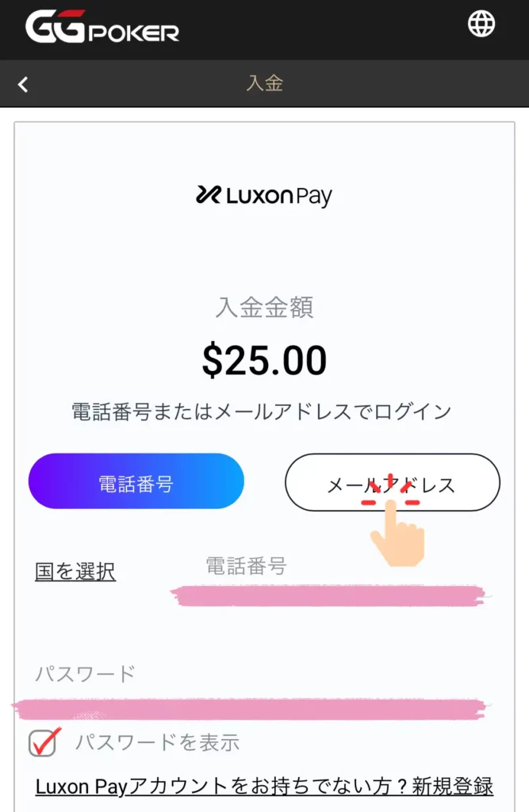Open the 国を選択 country selector
The width and height of the screenshot is (529, 812).
75,572
